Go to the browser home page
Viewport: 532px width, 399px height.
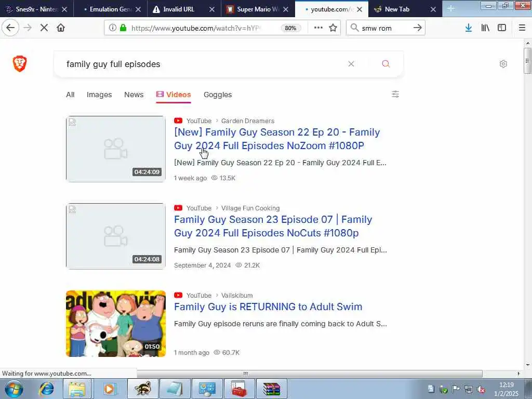[61, 28]
